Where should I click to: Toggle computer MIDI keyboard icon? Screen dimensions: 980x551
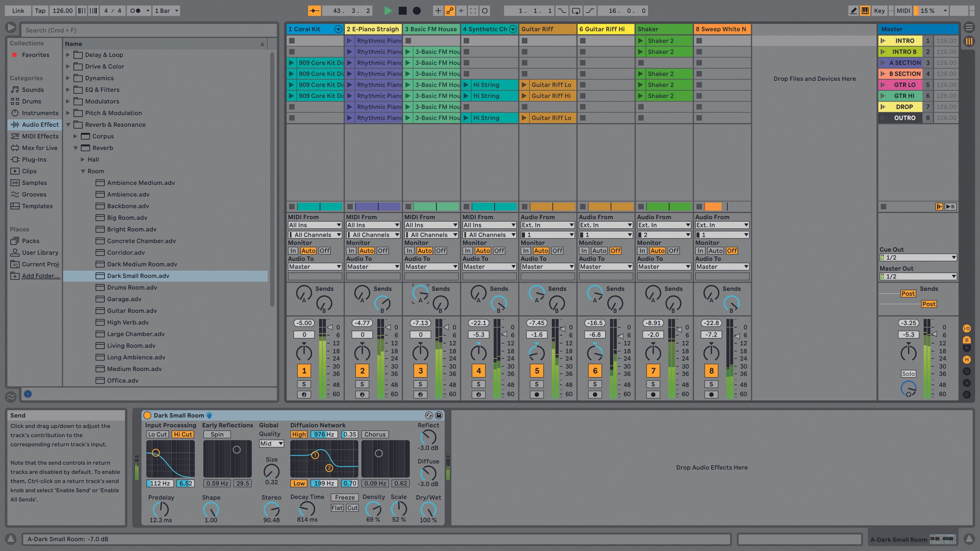(865, 11)
